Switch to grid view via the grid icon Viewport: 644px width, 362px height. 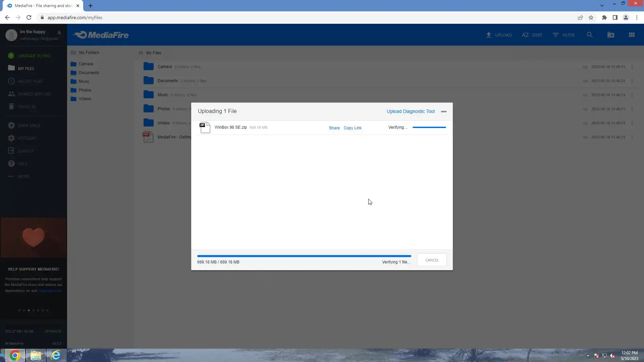coord(632,35)
